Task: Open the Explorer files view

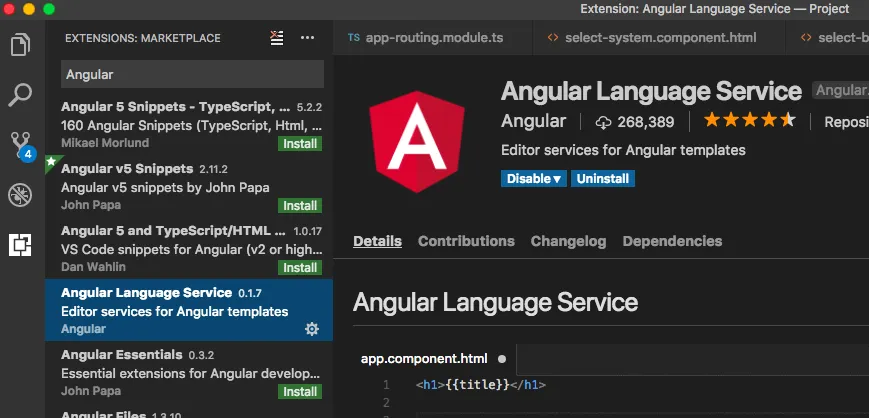Action: [x=21, y=45]
